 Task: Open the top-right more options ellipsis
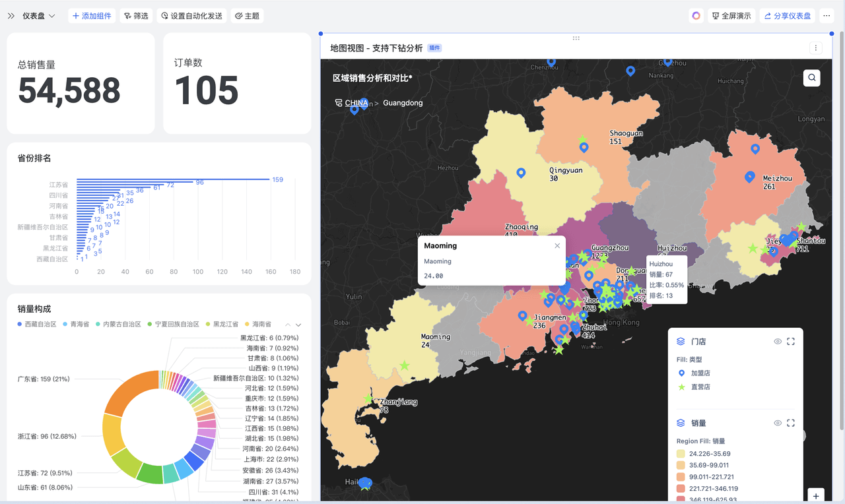coord(827,16)
